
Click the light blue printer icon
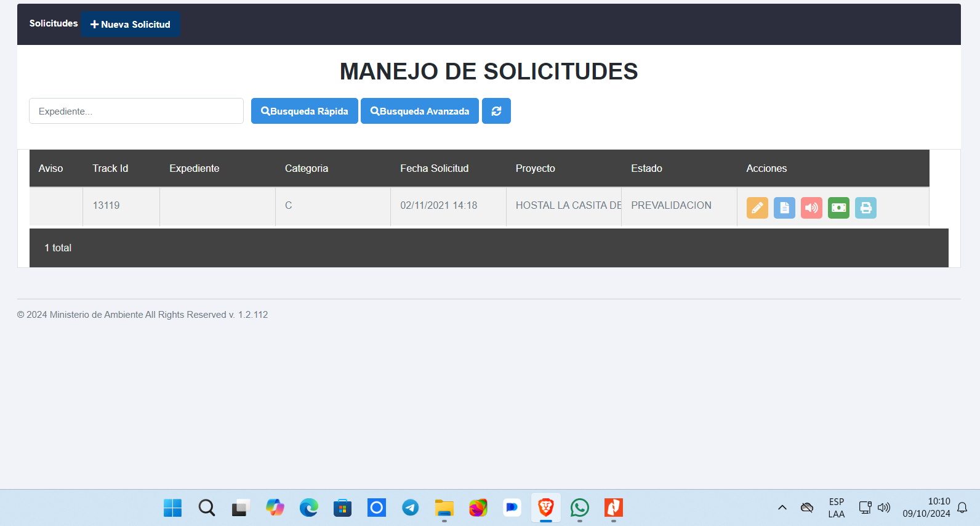[866, 208]
